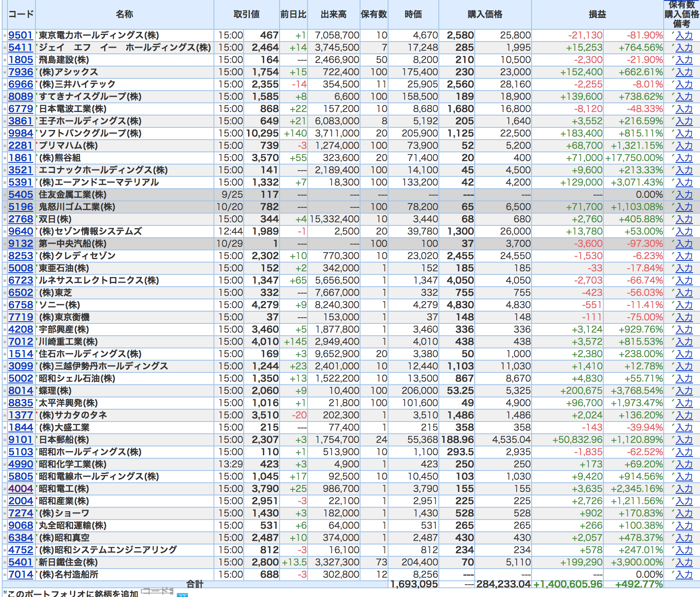Viewport: 700px width, 597px height.
Task: Open the 7719 stock code link
Action: click(21, 317)
